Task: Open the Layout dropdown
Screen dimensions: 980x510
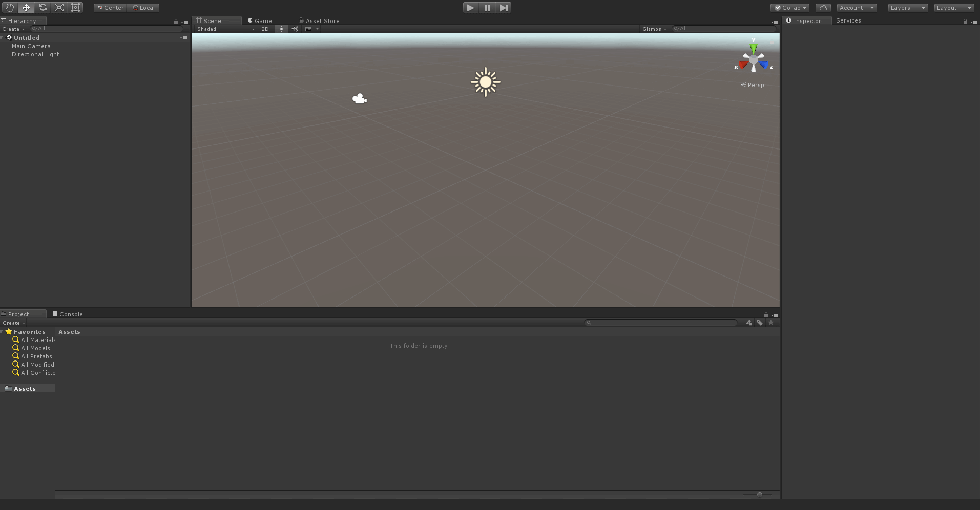Action: [x=954, y=8]
